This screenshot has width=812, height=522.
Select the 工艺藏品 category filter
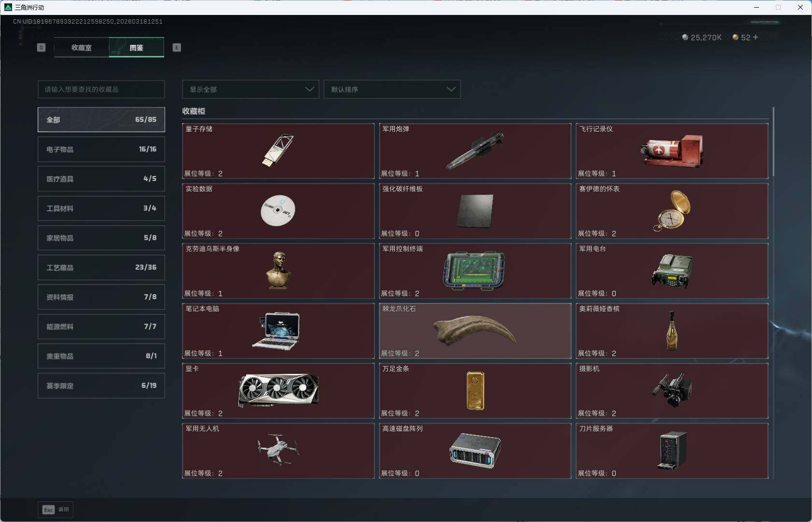(101, 267)
